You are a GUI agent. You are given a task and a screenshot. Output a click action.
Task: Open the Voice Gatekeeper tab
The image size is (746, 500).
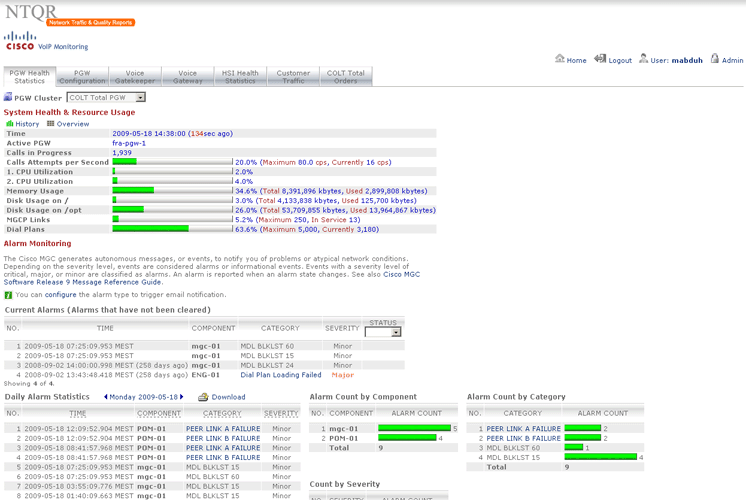click(x=134, y=77)
